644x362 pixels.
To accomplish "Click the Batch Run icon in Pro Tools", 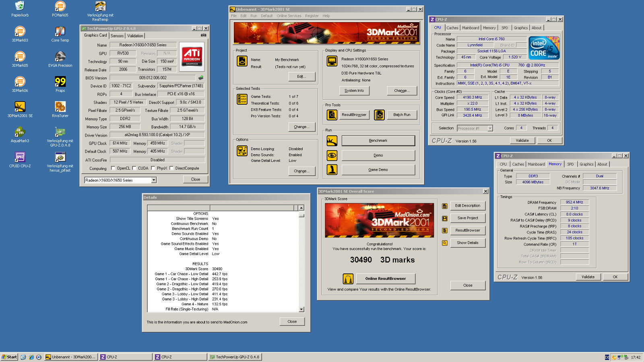I will (379, 115).
